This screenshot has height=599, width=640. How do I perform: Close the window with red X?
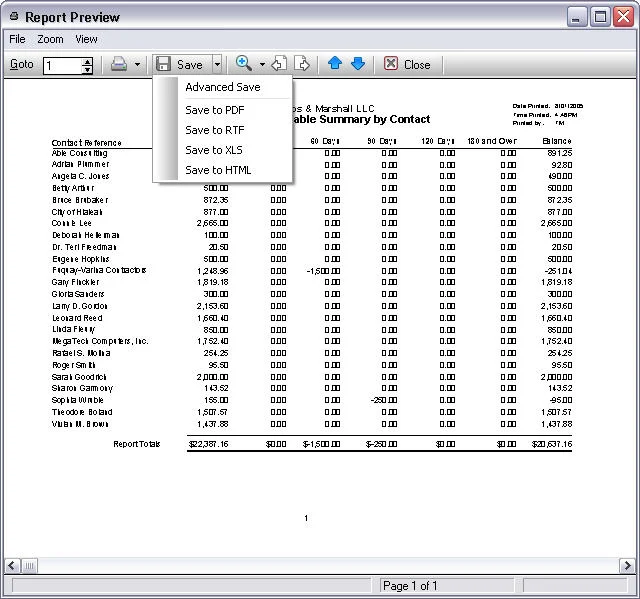coord(624,17)
